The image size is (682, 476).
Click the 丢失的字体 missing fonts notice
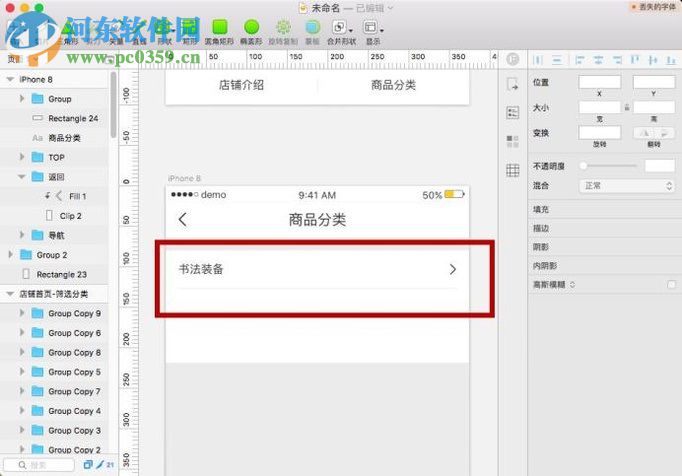[x=653, y=7]
